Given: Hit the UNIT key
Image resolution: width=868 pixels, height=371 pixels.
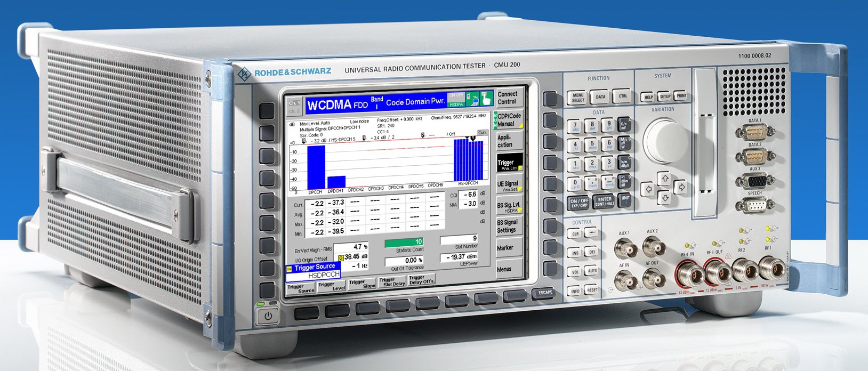Looking at the screenshot, I should (x=625, y=200).
